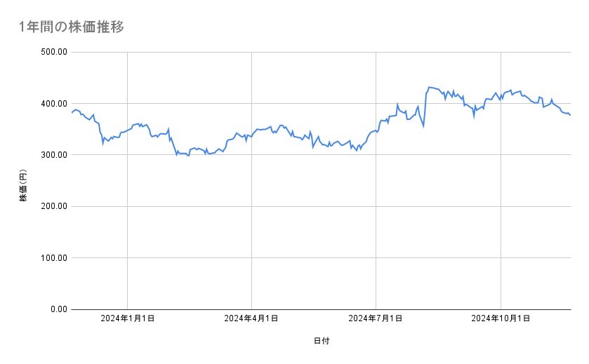The height and width of the screenshot is (364, 589).
Task: Click the highest peak of the price line
Action: (x=429, y=88)
